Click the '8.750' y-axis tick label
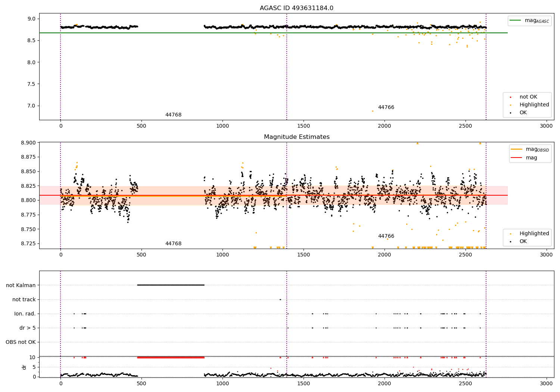The image size is (560, 392). click(28, 229)
